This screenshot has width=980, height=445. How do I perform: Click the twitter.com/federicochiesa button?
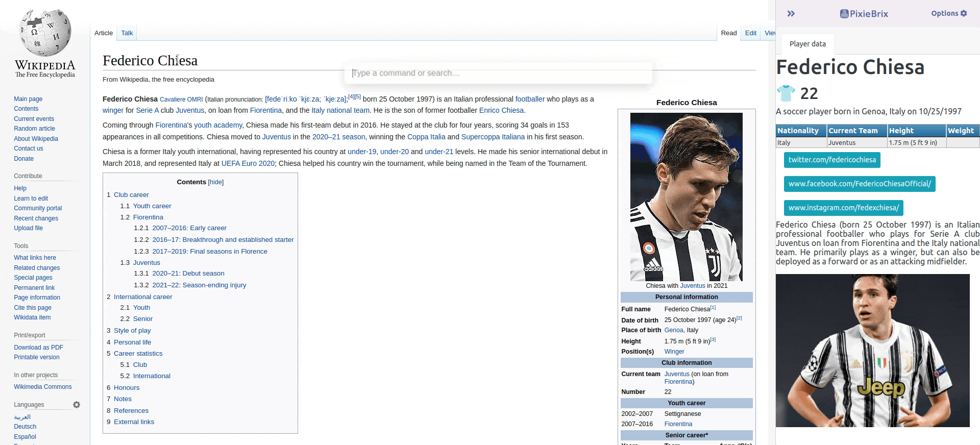coord(831,160)
